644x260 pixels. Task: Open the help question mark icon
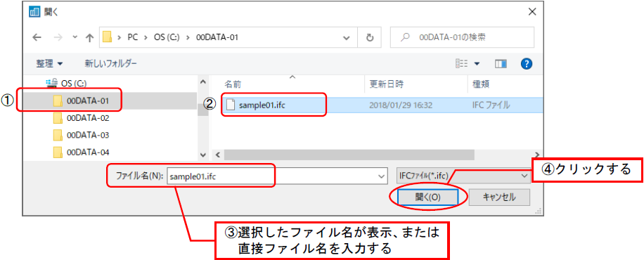click(x=526, y=64)
